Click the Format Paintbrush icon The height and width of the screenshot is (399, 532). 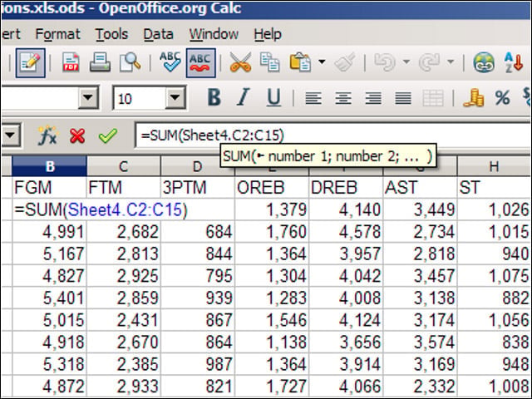(x=345, y=63)
